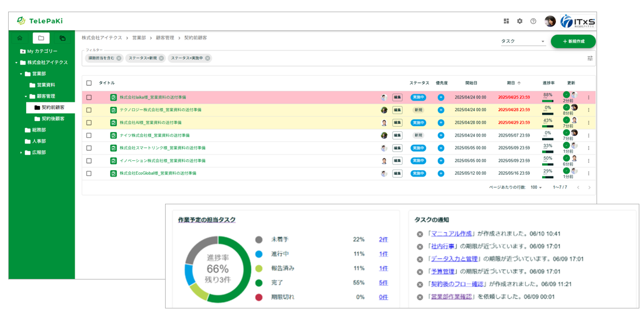The height and width of the screenshot is (316, 644).
Task: Click progress bar of 88% laika task
Action: (x=547, y=101)
